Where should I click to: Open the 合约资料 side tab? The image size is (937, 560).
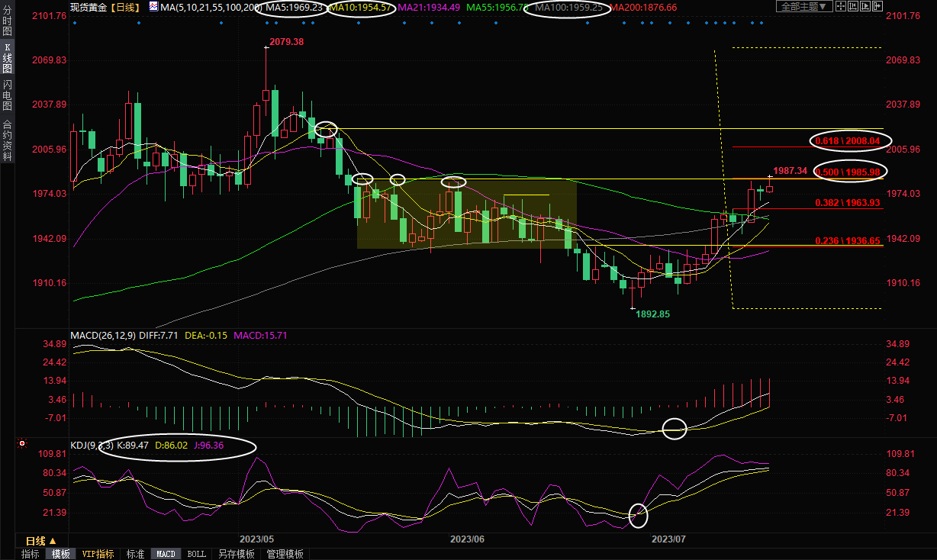7,140
